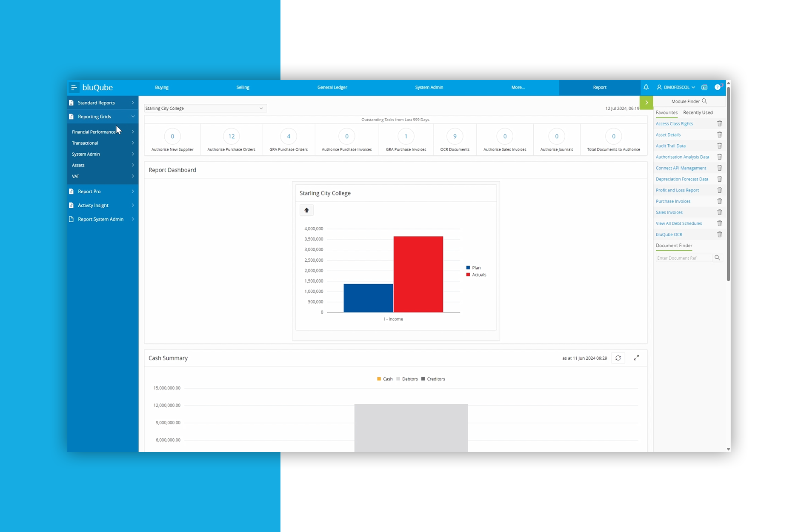
Task: Click the Document Finder search icon
Action: coord(717,258)
